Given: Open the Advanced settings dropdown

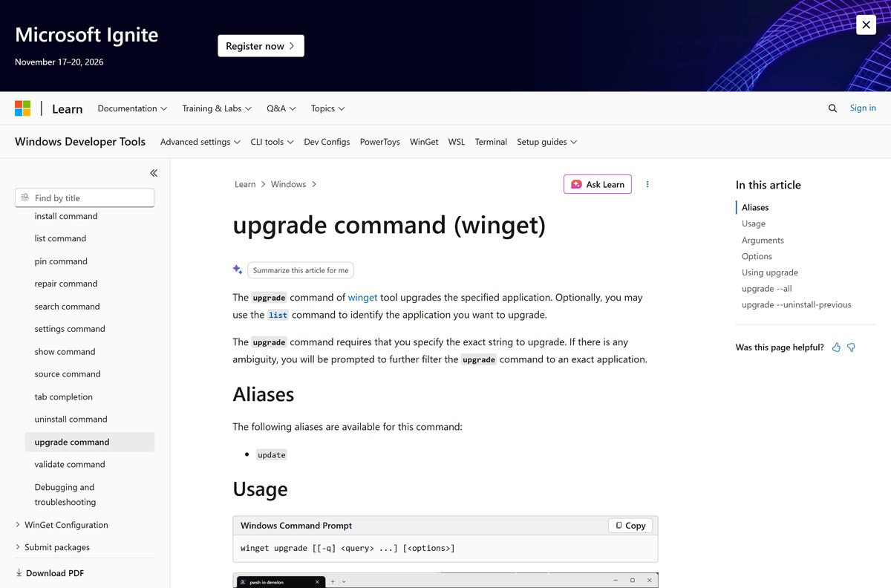Looking at the screenshot, I should click(x=200, y=142).
